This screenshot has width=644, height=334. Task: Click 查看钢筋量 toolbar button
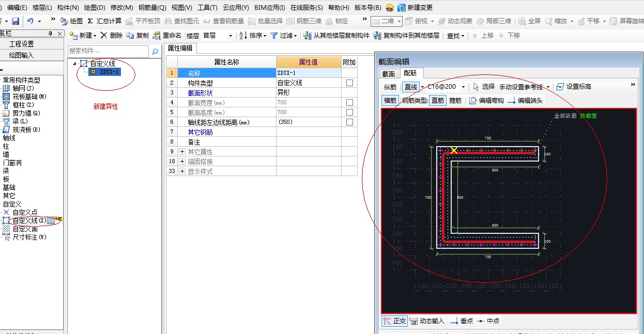pyautogui.click(x=224, y=21)
